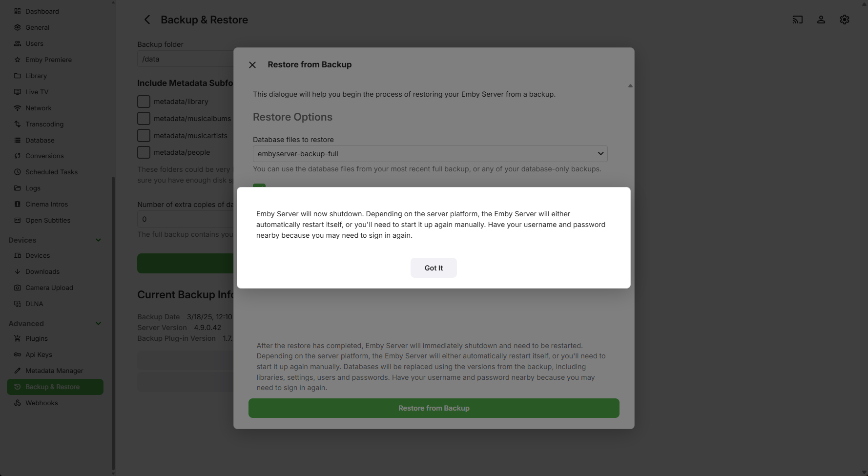868x476 pixels.
Task: Click the number of extra copies field
Action: pyautogui.click(x=186, y=219)
